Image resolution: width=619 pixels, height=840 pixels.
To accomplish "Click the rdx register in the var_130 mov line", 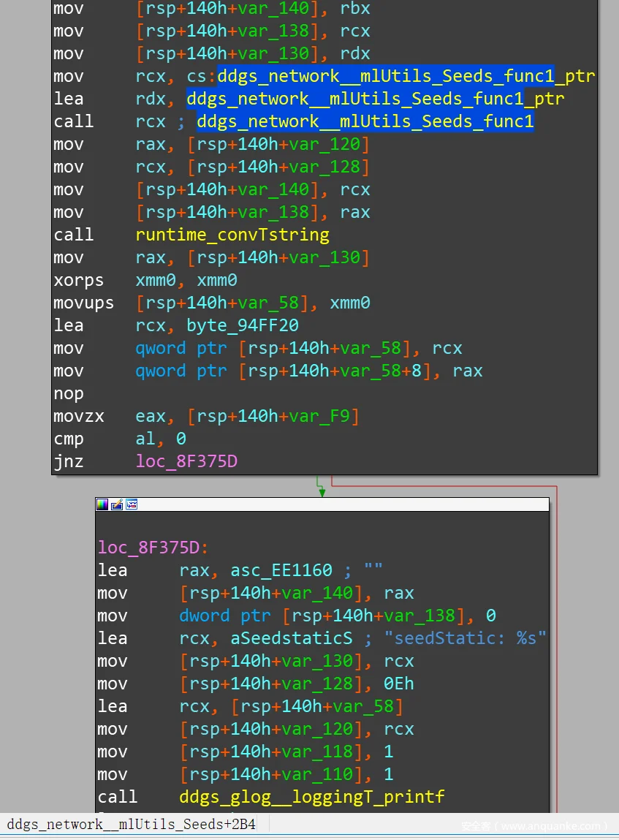I will click(x=355, y=53).
